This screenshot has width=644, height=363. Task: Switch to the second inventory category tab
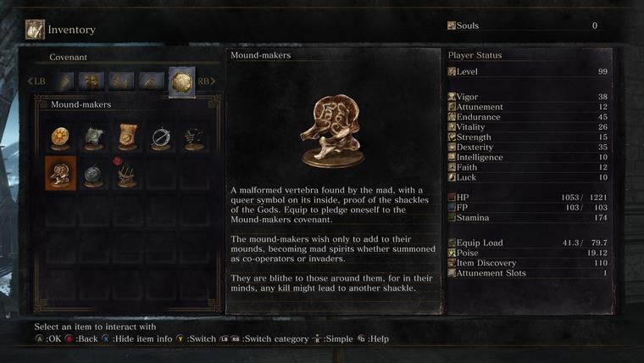click(92, 81)
